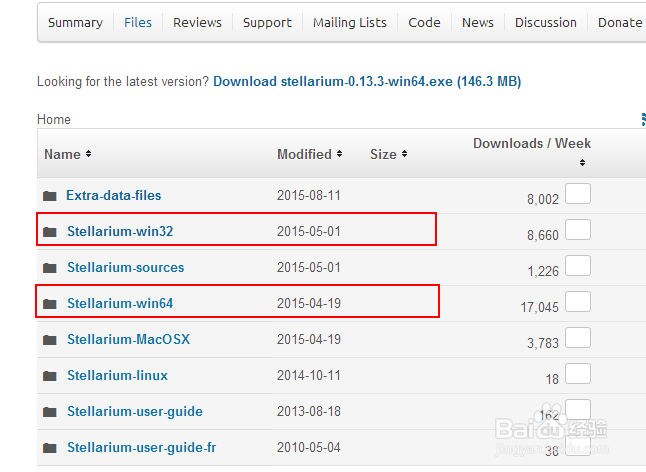Select the 17,045 downloads value
Screen dimensions: 646x472
[x=540, y=307]
